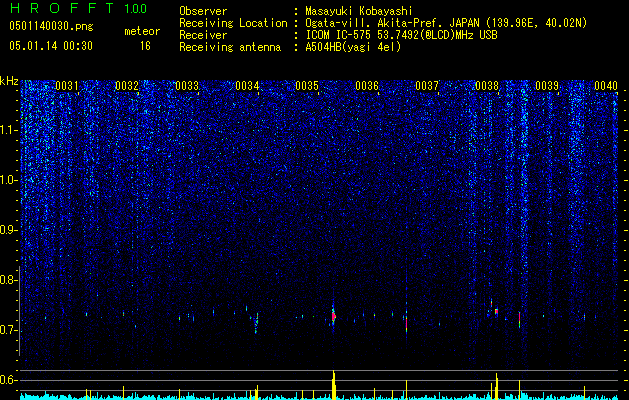This screenshot has height=400, width=629.
Task: Select the ICOM IC-575 receiver frequency text
Action: 401,35
